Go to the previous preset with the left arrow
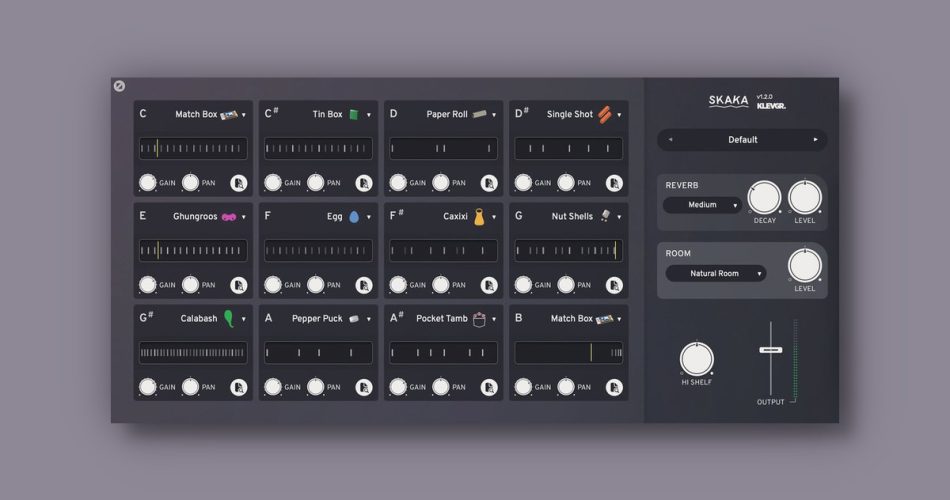Screen dimensions: 950x500 (x=669, y=140)
